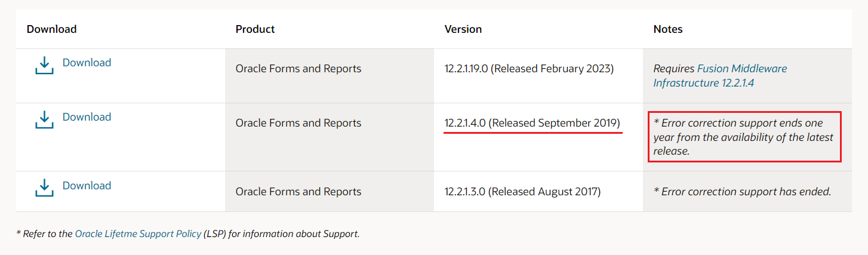Click the Notes column header
This screenshot has width=868, height=255.
[x=668, y=29]
